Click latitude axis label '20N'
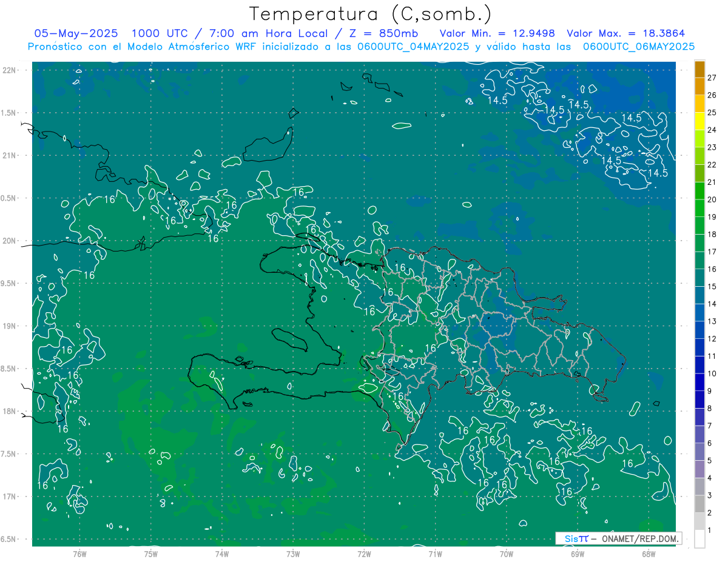Screen dimensions: 728x562 click(x=10, y=241)
